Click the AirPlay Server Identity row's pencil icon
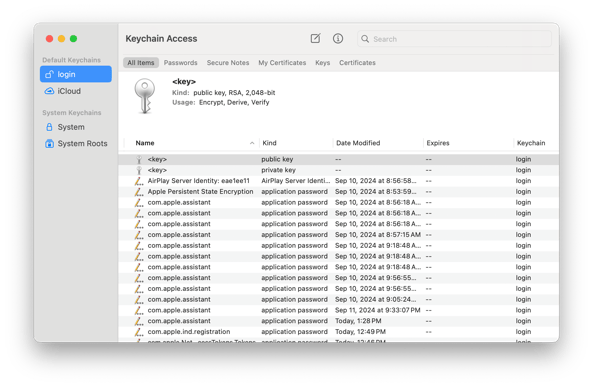 [139, 181]
